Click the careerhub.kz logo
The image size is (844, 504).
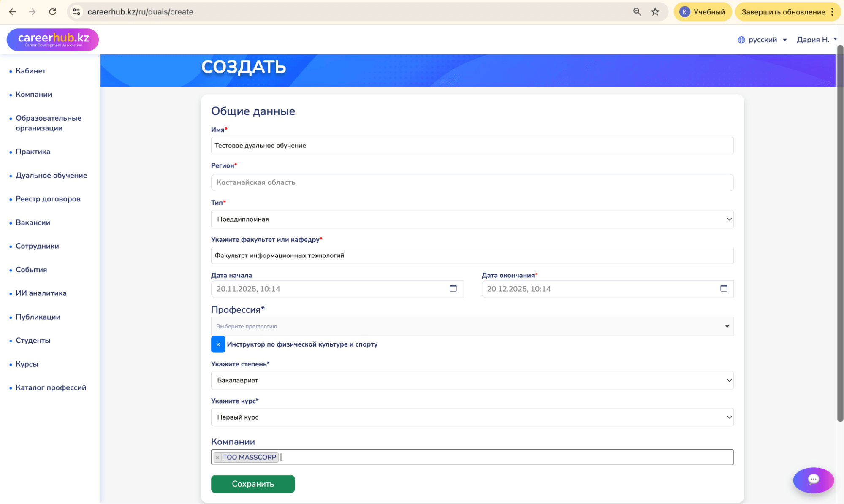pos(53,40)
